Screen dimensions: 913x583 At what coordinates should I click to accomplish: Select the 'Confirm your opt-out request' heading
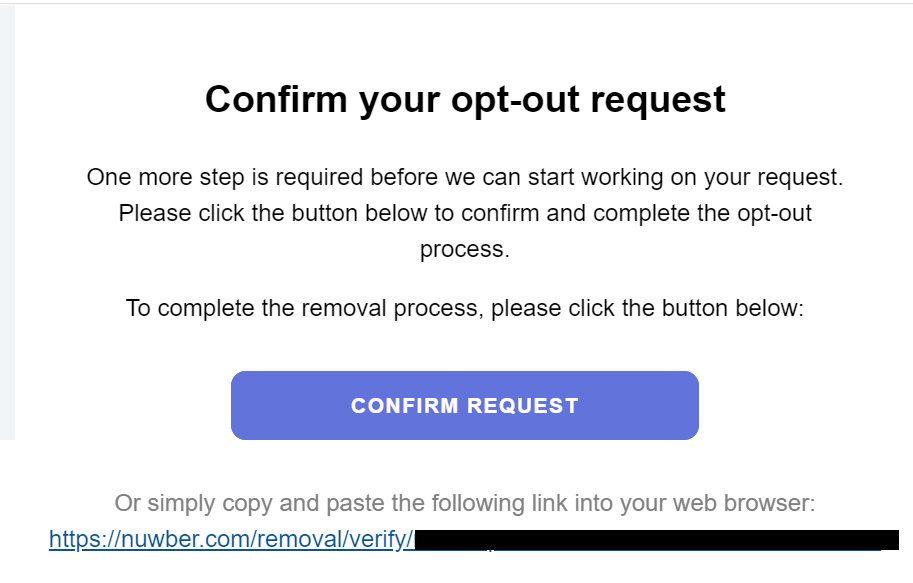click(465, 99)
